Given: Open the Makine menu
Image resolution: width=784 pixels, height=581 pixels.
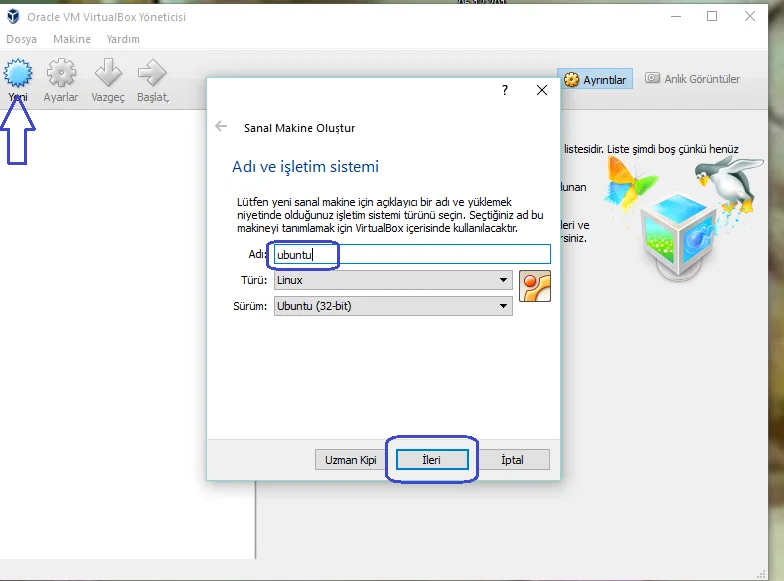Looking at the screenshot, I should [x=72, y=39].
